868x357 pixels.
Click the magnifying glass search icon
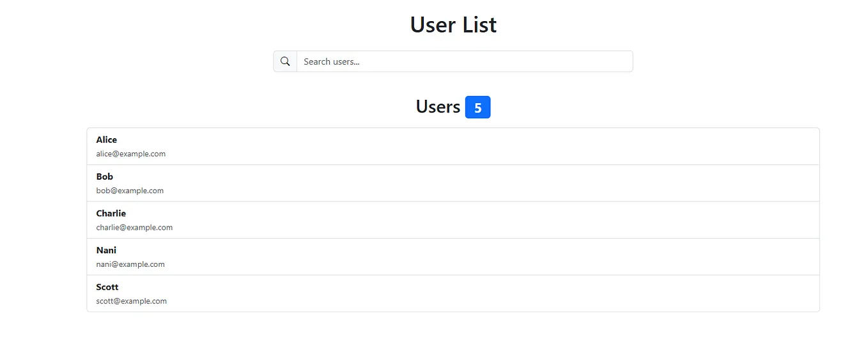point(285,61)
